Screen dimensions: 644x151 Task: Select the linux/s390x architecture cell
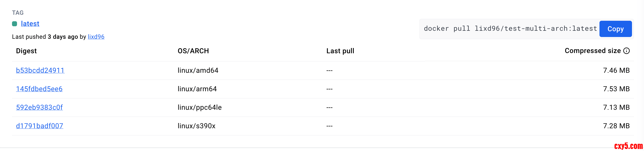(196, 126)
